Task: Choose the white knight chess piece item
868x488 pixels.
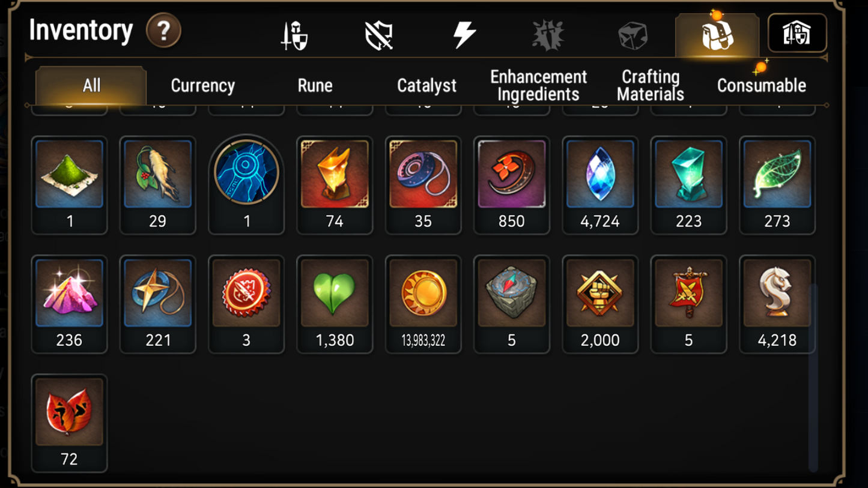Action: (777, 304)
